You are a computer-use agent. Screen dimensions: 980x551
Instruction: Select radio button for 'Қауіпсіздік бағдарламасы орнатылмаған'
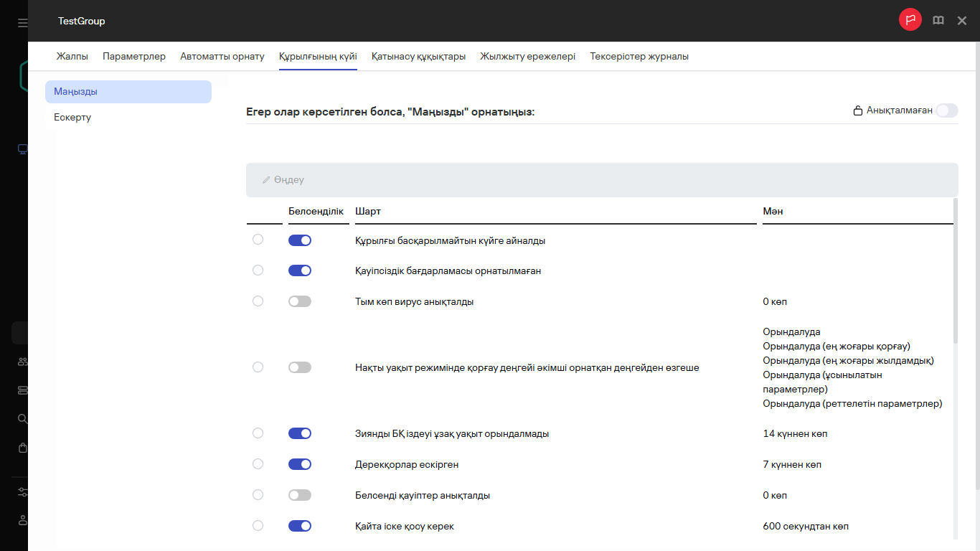coord(258,270)
